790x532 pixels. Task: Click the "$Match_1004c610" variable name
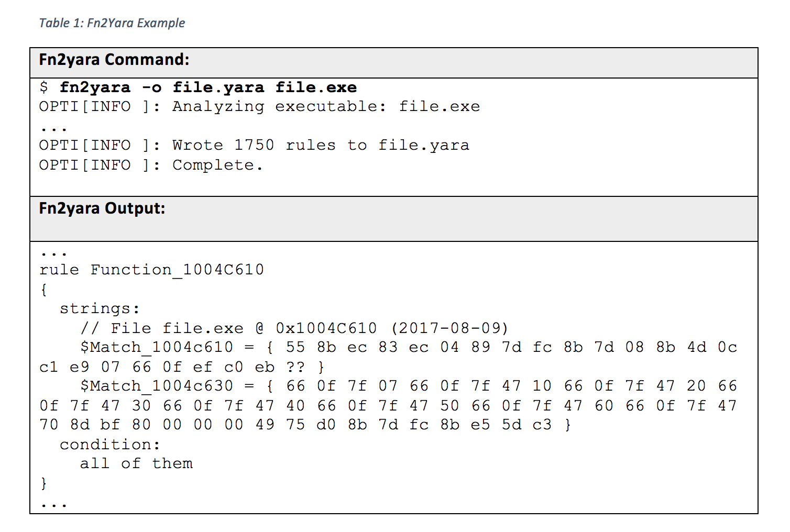(x=157, y=347)
